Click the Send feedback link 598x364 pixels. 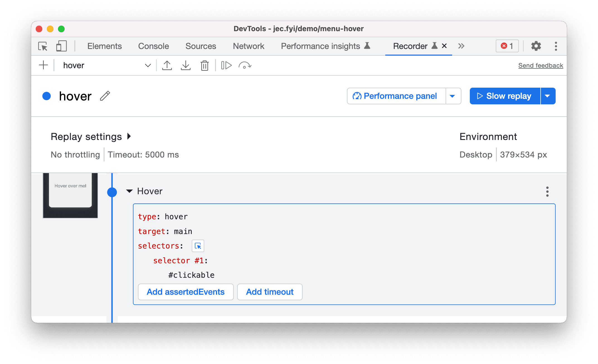coord(540,65)
